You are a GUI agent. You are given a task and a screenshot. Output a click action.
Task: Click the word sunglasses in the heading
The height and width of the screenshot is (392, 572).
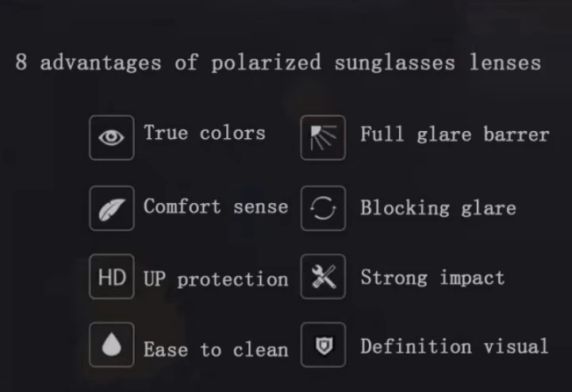tap(396, 63)
